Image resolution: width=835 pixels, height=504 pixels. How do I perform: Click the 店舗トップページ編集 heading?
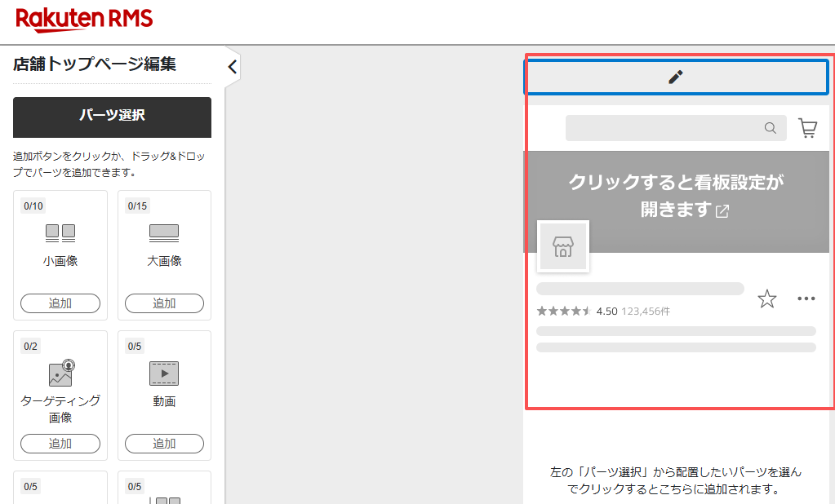[94, 64]
